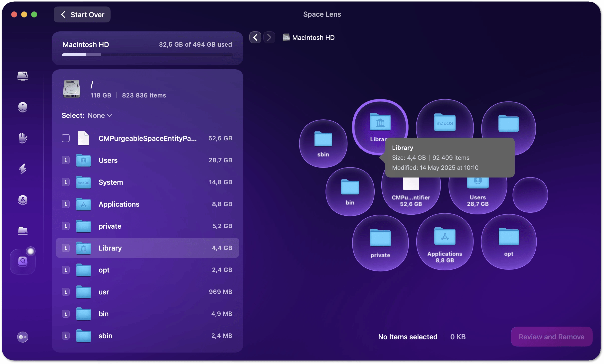Click the Users folder icon in list
This screenshot has width=604, height=364.
[84, 160]
